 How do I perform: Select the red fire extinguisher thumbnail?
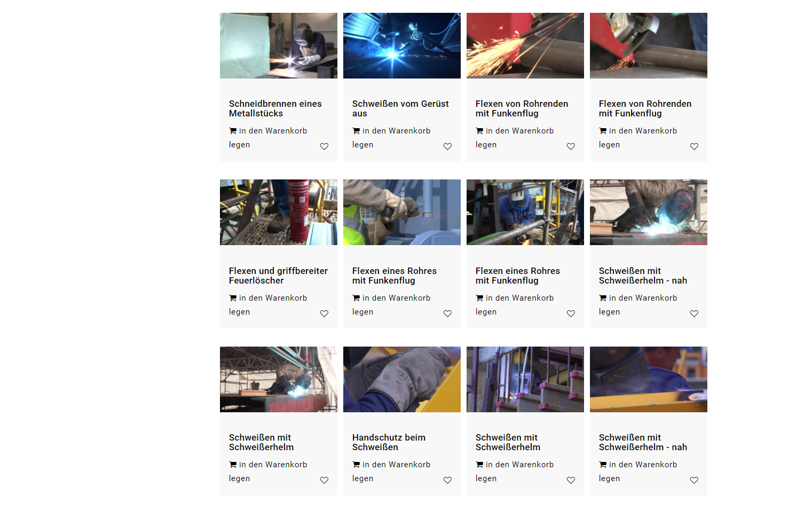pos(279,213)
